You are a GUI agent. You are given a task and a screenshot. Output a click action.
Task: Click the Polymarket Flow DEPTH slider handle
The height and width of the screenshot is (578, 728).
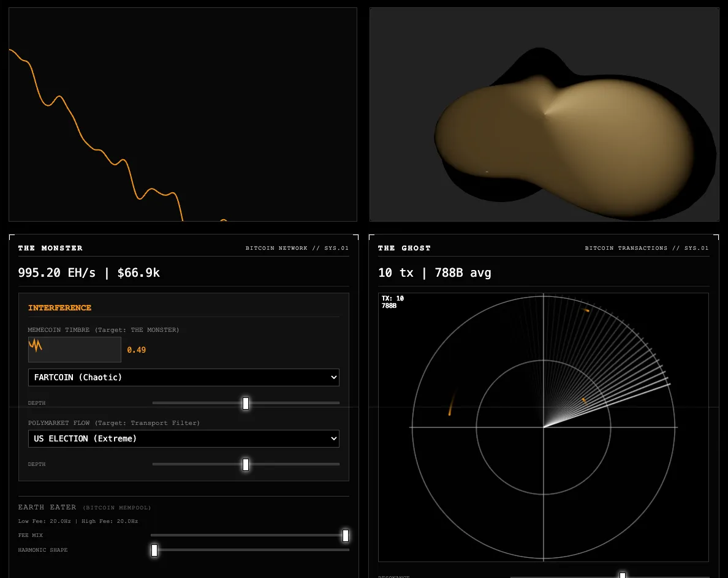click(246, 464)
